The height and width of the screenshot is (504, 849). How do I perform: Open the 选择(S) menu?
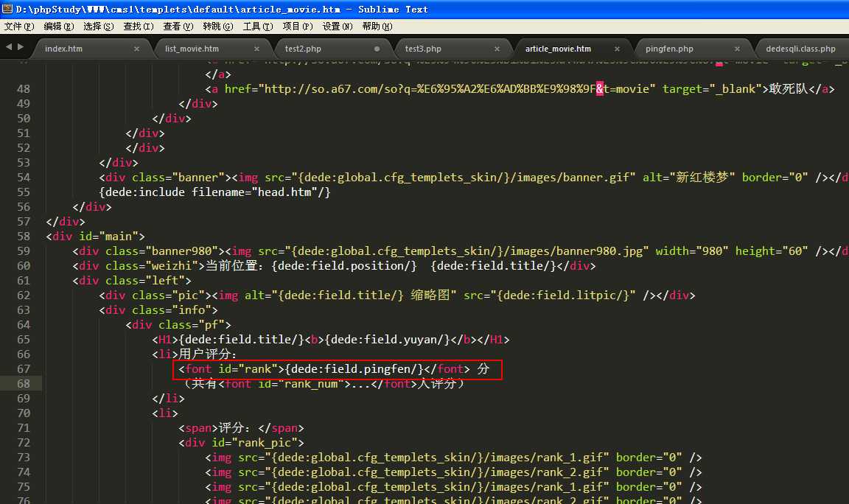[x=99, y=26]
